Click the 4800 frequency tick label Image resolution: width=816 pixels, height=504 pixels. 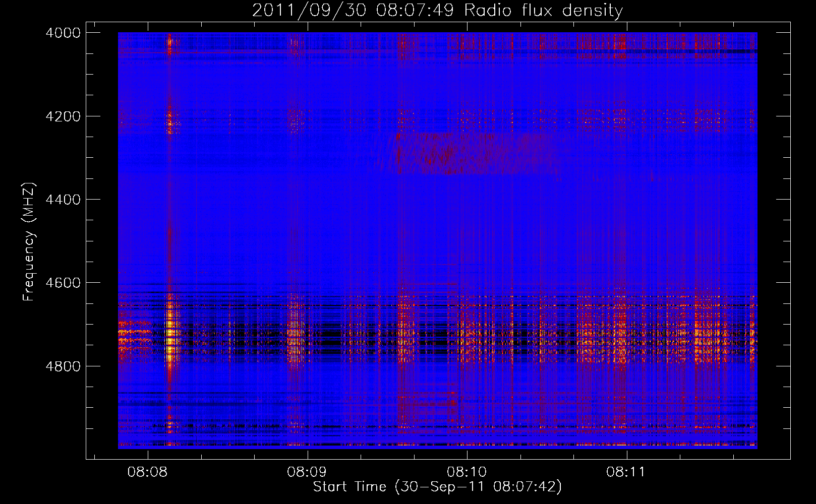pos(63,366)
